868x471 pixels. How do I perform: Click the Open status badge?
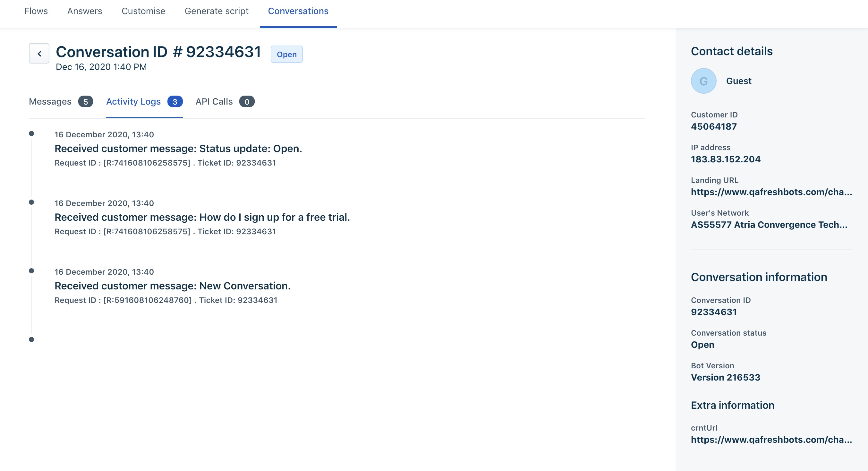[286, 54]
